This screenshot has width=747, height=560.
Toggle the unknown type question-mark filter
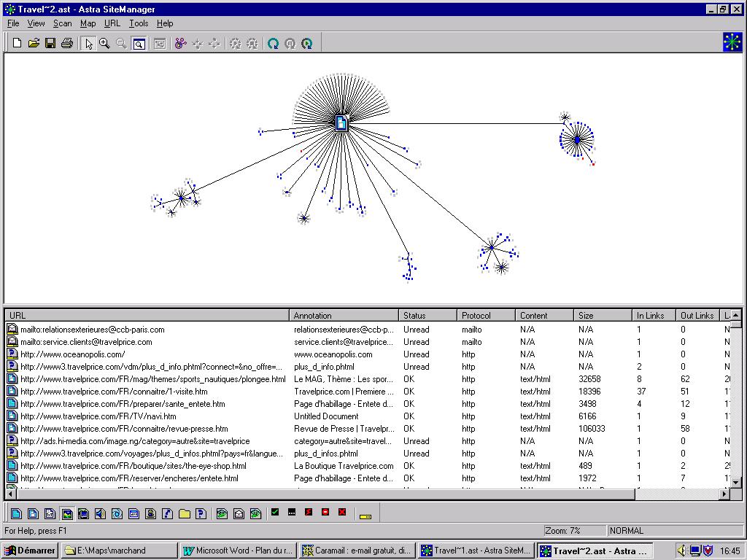(201, 513)
